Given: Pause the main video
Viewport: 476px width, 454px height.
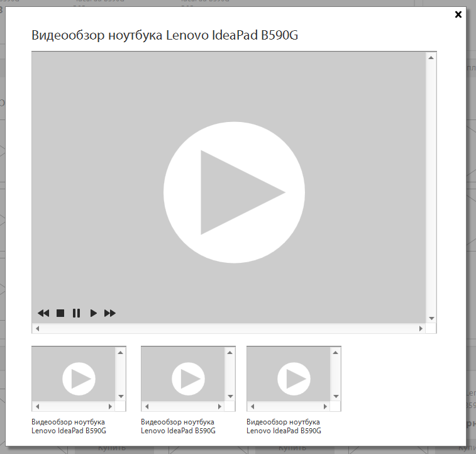Looking at the screenshot, I should [x=77, y=313].
